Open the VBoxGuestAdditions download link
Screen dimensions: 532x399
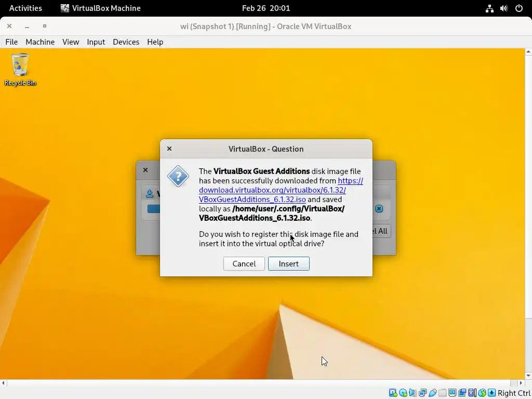pyautogui.click(x=281, y=190)
